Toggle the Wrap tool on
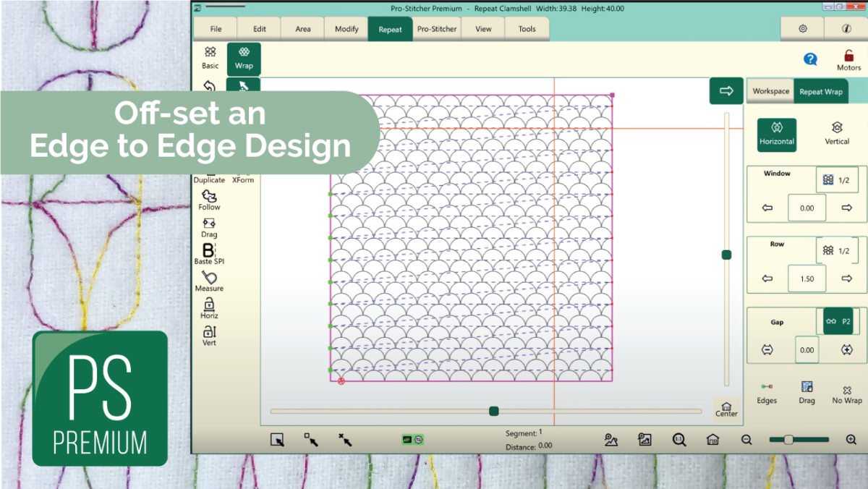The width and height of the screenshot is (868, 489). coord(244,58)
